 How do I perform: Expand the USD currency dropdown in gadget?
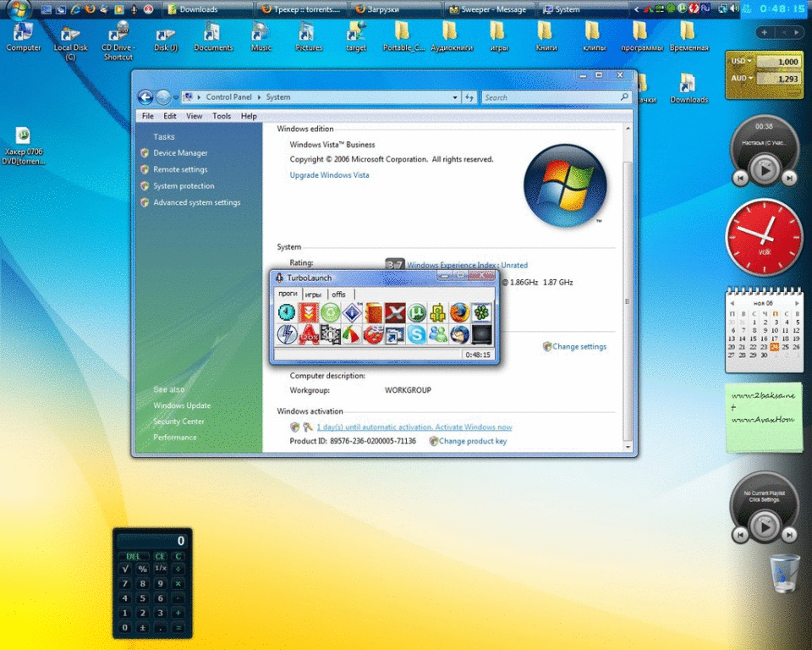[x=749, y=62]
